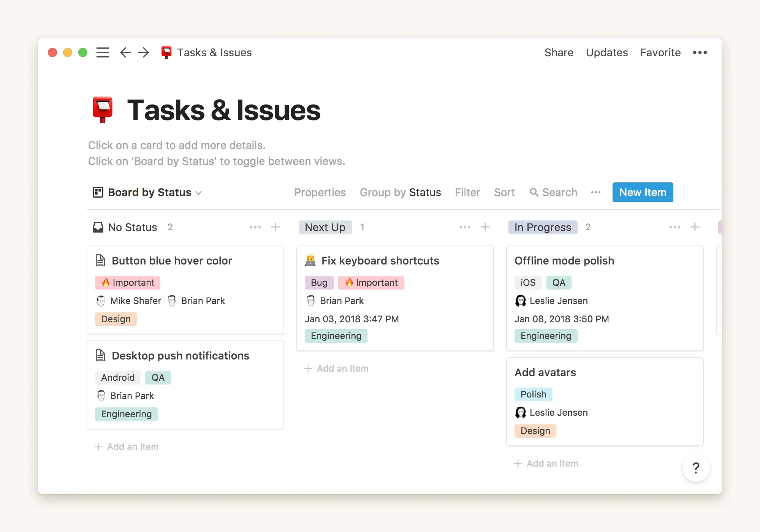The image size is (760, 532).
Task: Click the three-dot overflow icon on No Status column
Action: pos(256,227)
